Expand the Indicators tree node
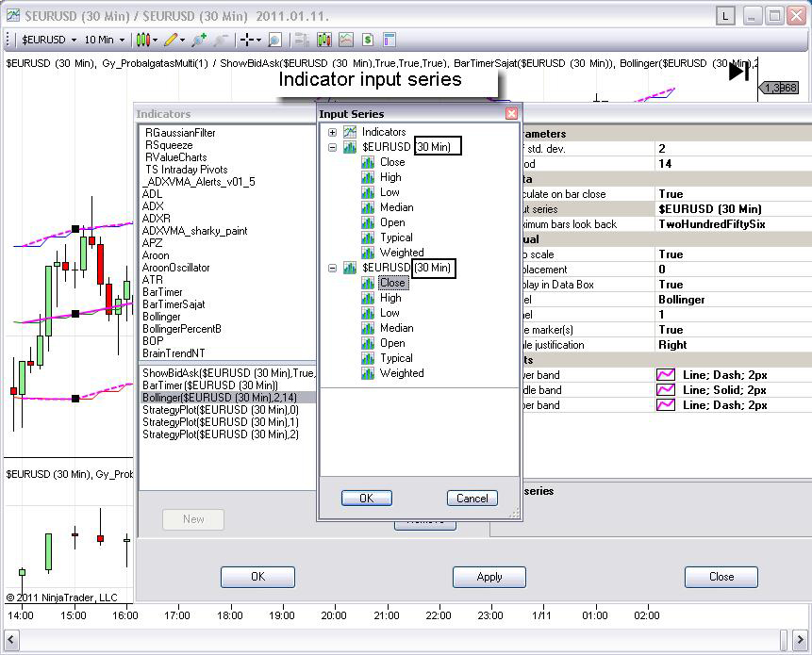The image size is (812, 655). coord(332,133)
